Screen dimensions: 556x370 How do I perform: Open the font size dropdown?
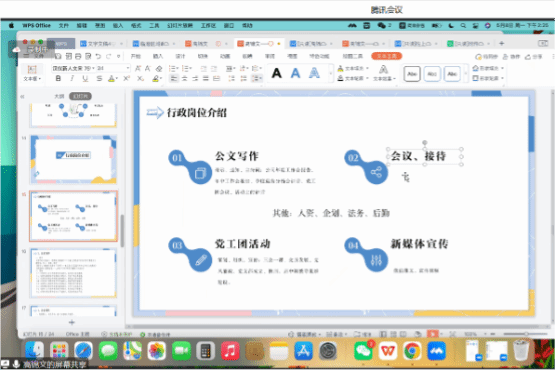113,68
